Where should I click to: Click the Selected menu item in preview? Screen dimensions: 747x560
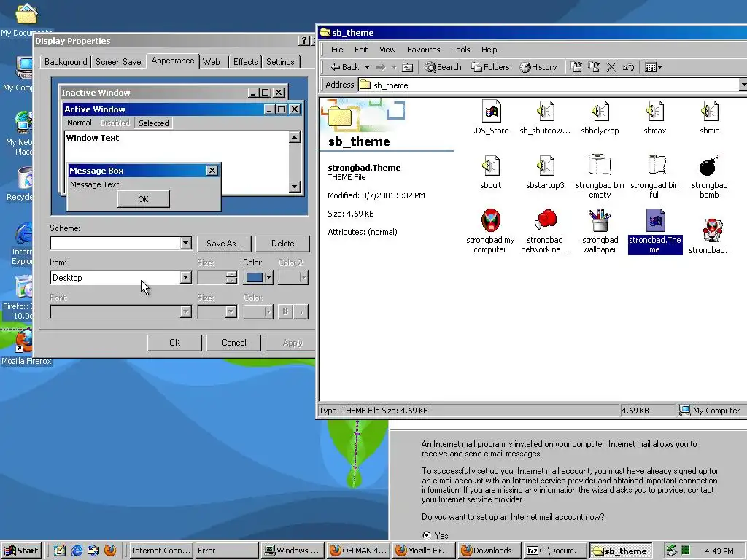(153, 122)
